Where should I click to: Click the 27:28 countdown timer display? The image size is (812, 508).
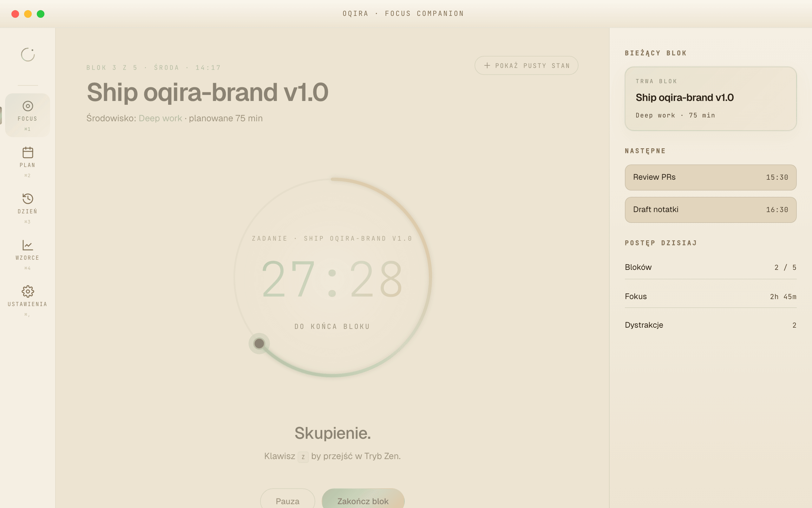pyautogui.click(x=332, y=279)
